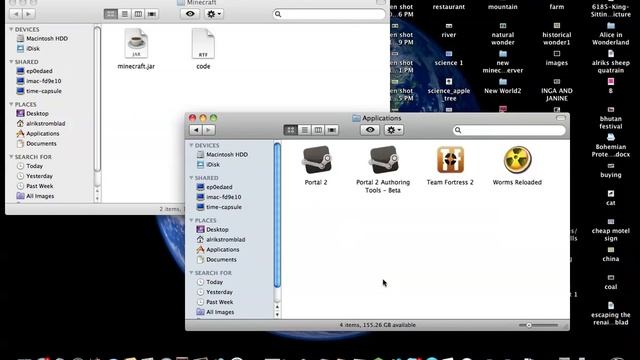Open Action gear menu in Applications window
The width and height of the screenshot is (640, 360).
(394, 130)
